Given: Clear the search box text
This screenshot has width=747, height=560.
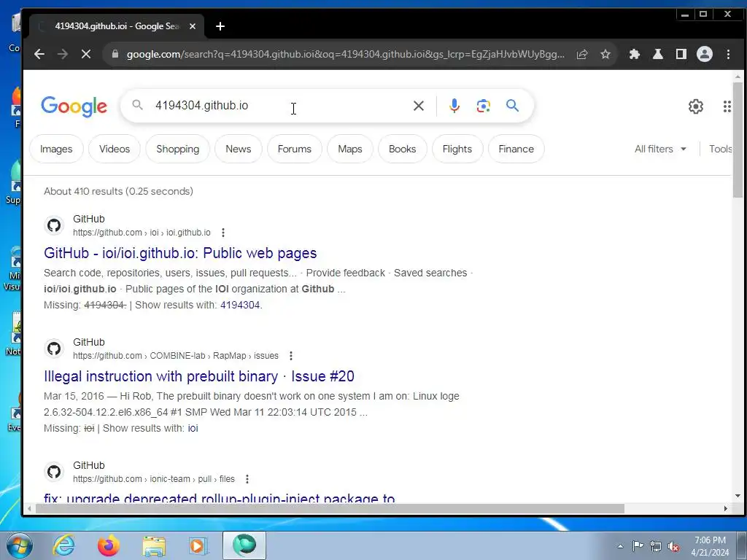Looking at the screenshot, I should [x=418, y=106].
